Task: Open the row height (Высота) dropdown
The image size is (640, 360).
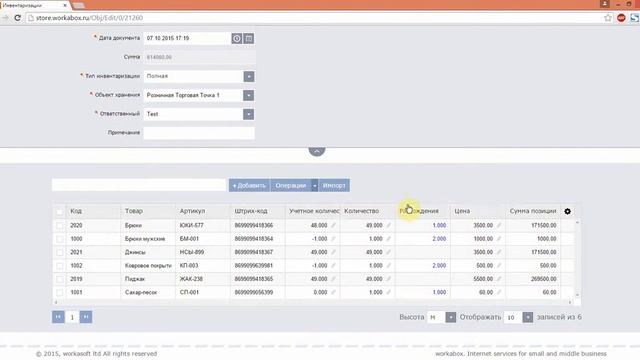Action: (x=451, y=317)
